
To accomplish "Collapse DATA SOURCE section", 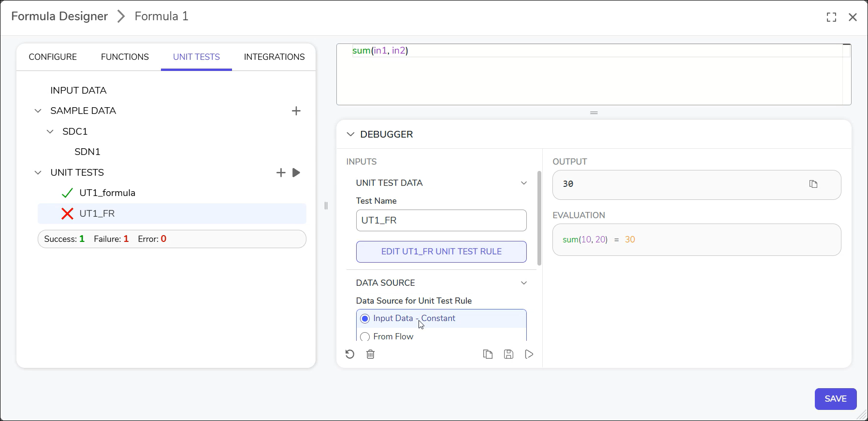I will point(524,283).
